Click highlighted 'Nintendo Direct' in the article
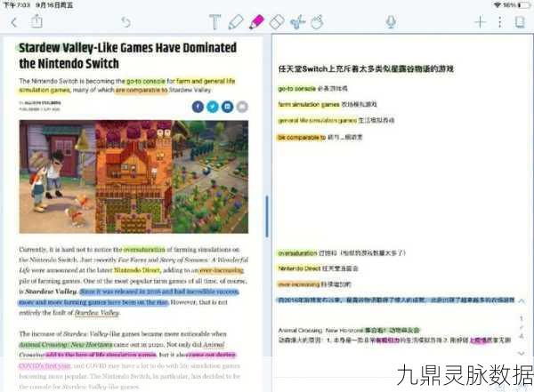 [x=136, y=270]
